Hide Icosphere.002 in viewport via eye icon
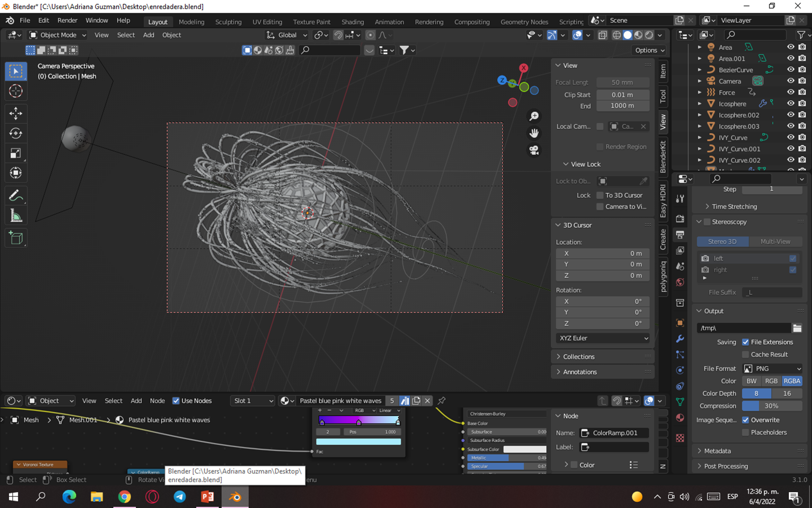The height and width of the screenshot is (508, 812). pos(790,115)
